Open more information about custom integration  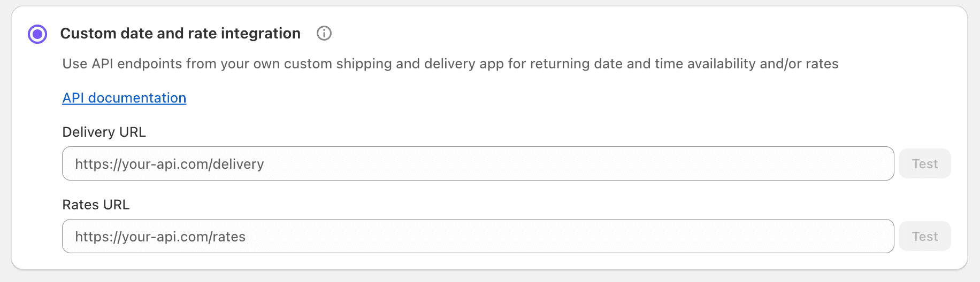[324, 34]
